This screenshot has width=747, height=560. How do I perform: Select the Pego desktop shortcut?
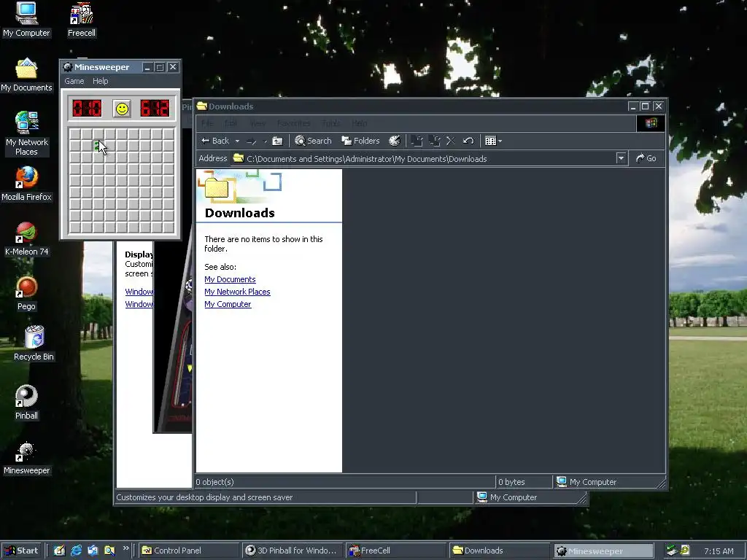point(26,293)
